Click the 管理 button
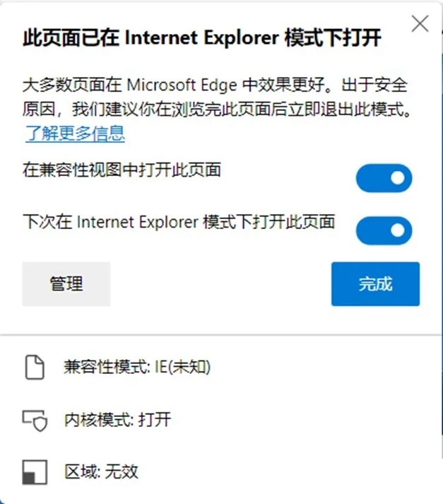 (66, 284)
